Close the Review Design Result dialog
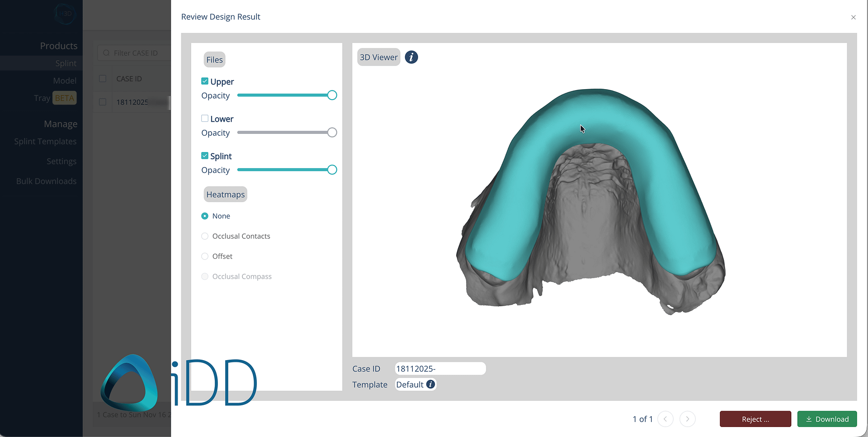 pyautogui.click(x=853, y=17)
